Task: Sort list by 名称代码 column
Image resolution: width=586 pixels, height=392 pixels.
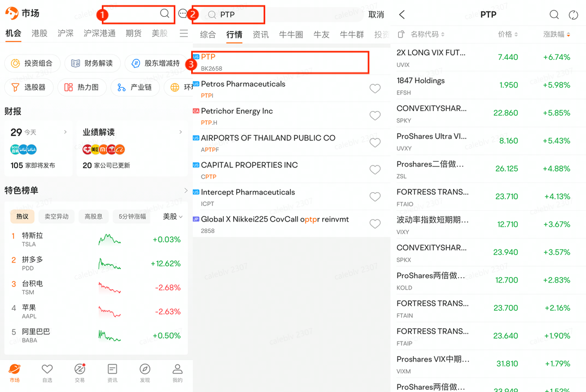Action: pyautogui.click(x=428, y=34)
